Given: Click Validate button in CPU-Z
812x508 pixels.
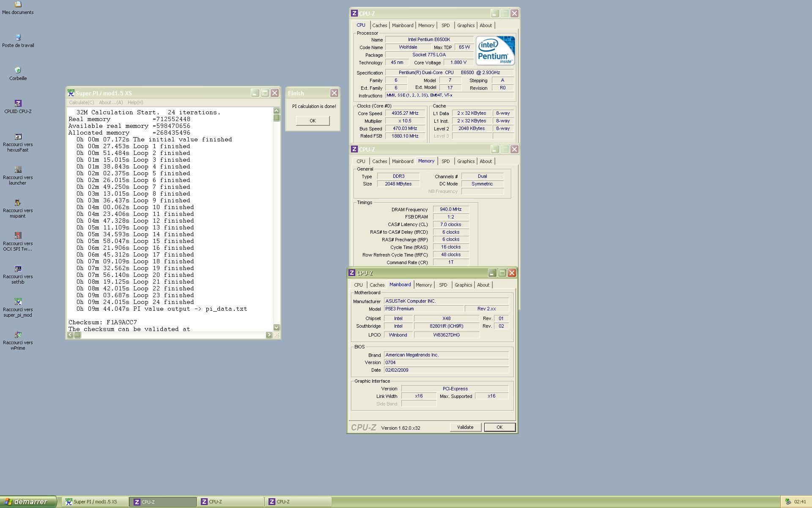Looking at the screenshot, I should click(465, 427).
